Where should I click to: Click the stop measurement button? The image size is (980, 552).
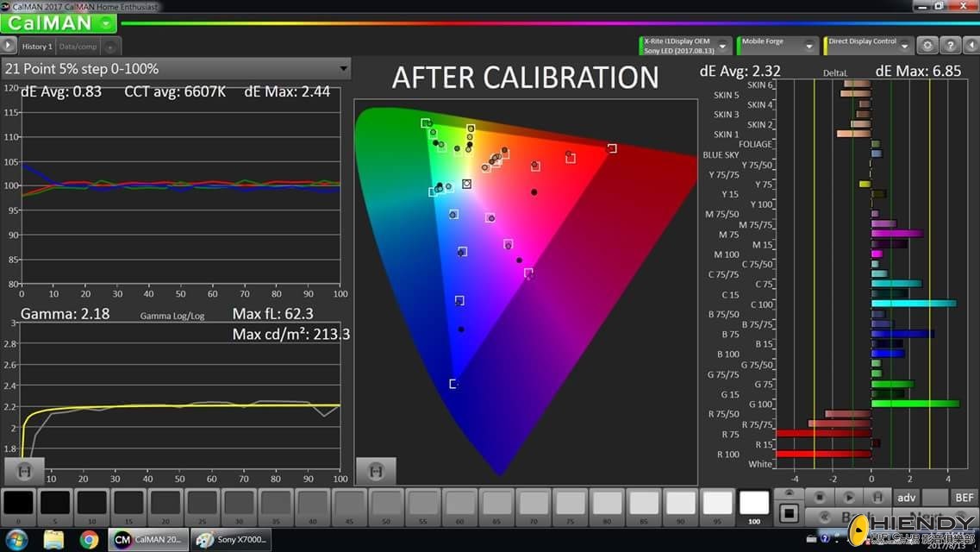click(820, 498)
